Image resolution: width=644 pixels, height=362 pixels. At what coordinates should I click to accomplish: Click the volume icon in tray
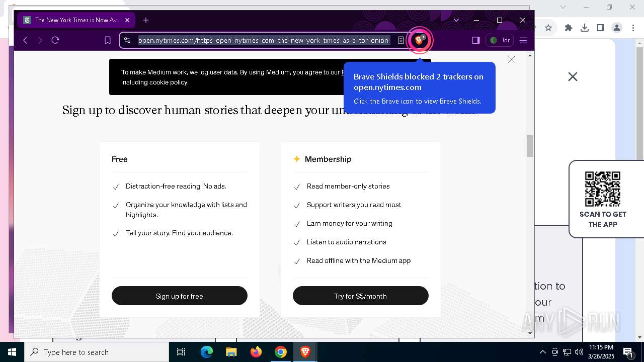579,352
